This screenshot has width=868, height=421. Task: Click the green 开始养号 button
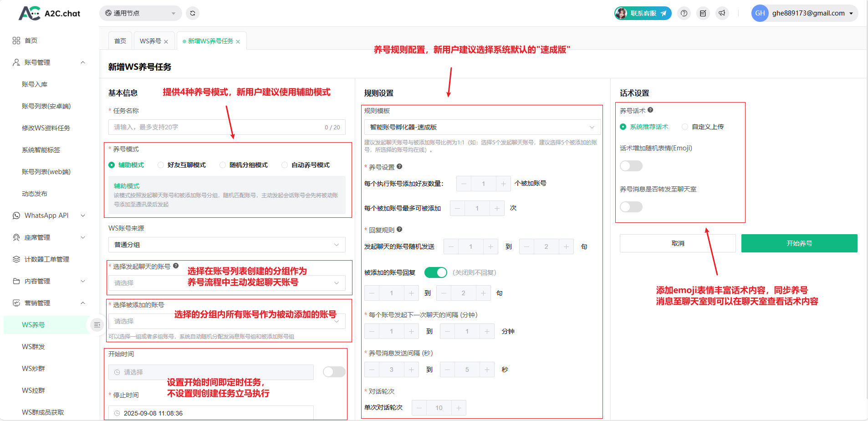click(799, 243)
